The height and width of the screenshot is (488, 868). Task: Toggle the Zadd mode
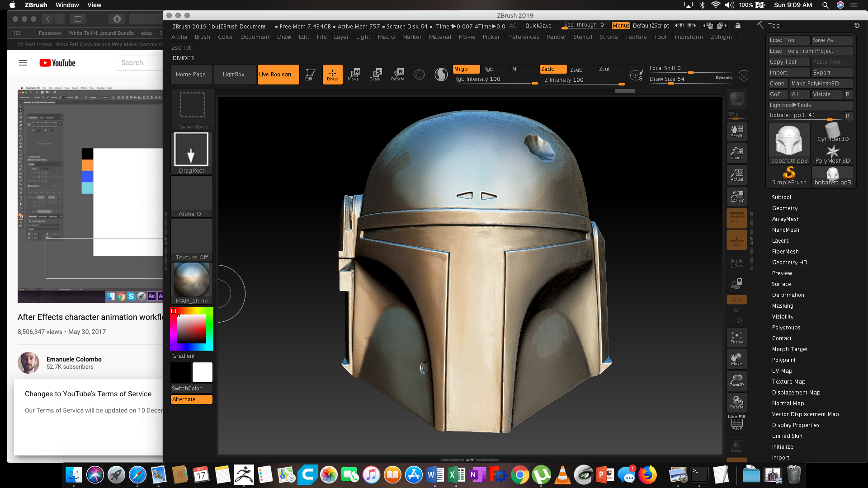pos(553,69)
